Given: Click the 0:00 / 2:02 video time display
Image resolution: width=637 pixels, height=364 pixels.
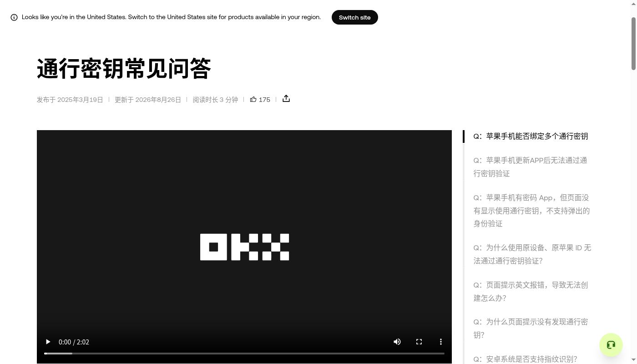Looking at the screenshot, I should [74, 342].
